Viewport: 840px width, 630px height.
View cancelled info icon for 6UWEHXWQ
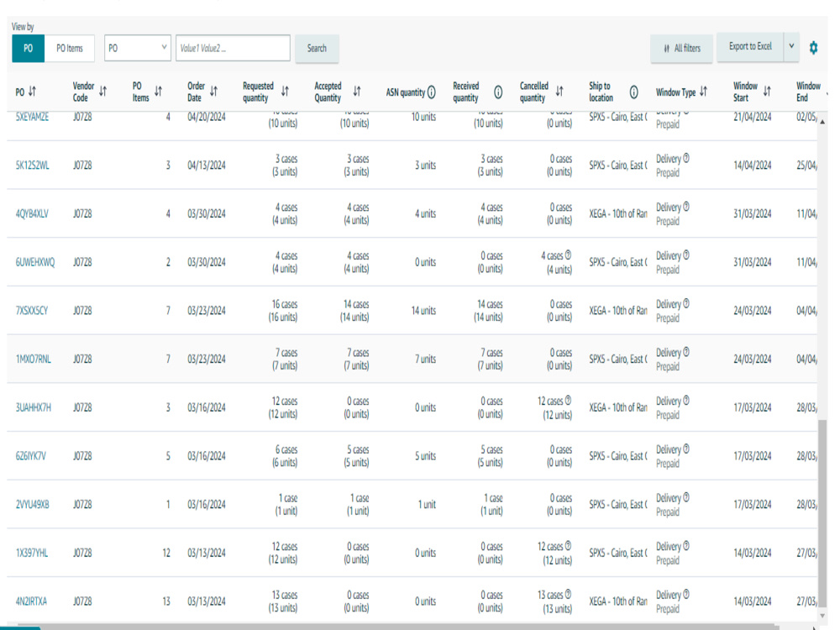[568, 255]
